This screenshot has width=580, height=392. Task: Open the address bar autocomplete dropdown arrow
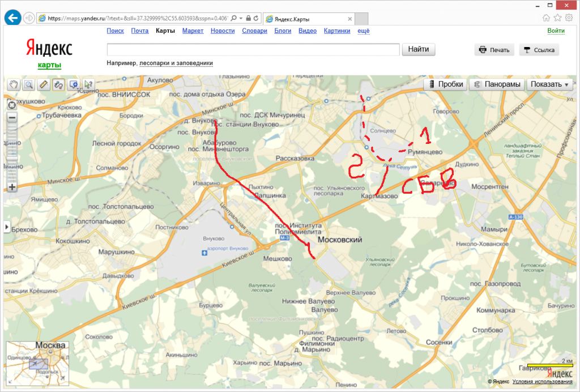(x=241, y=18)
